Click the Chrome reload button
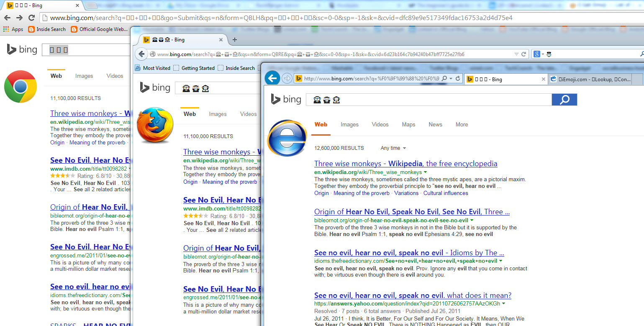The height and width of the screenshot is (326, 644). [31, 18]
